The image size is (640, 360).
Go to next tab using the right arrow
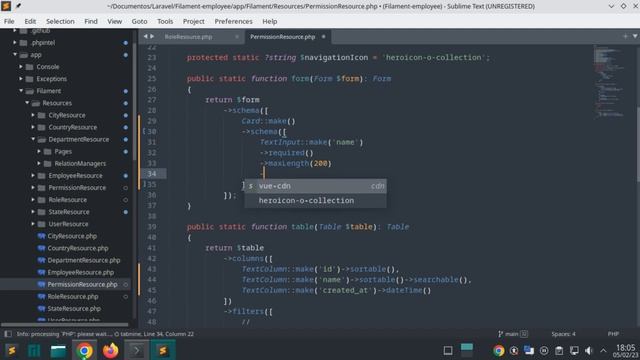pyautogui.click(x=152, y=36)
